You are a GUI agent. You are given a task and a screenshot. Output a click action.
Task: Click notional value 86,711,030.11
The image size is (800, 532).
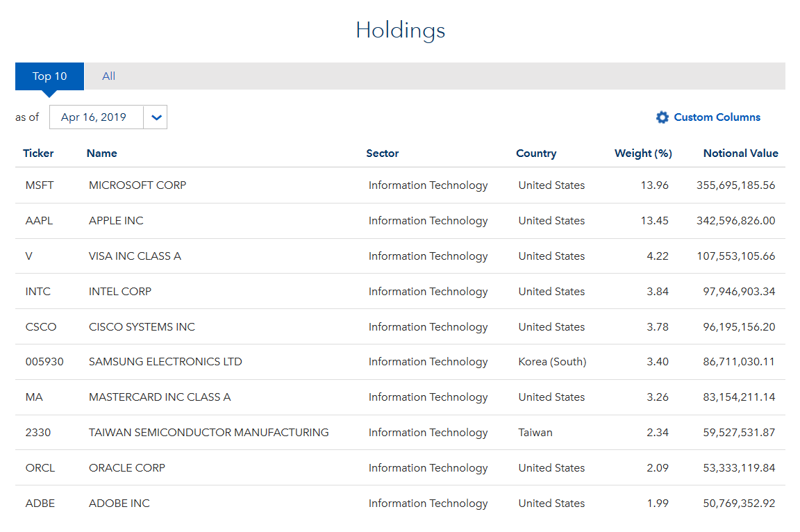[x=740, y=362]
